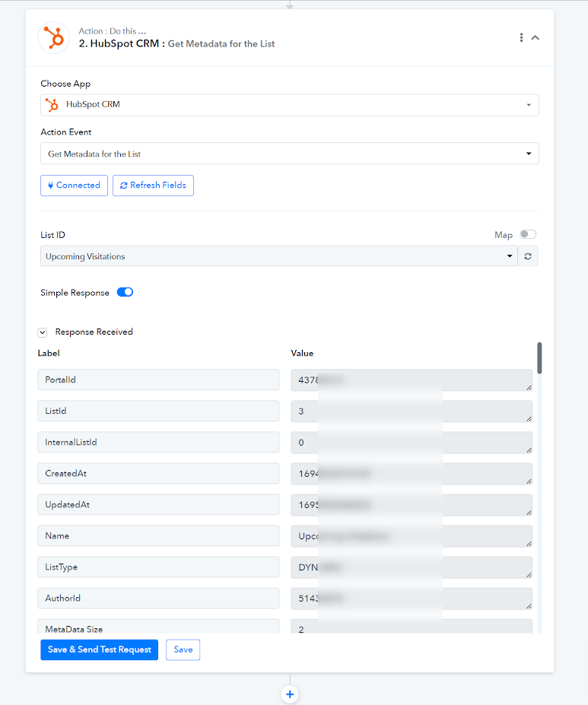Viewport: 588px width, 705px height.
Task: Click the CreatedAt label field
Action: pos(158,474)
